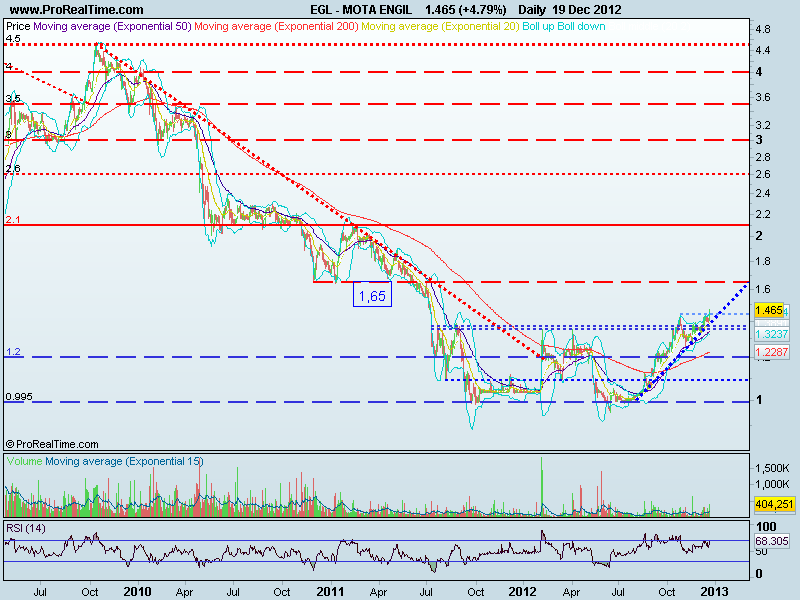
Task: Select Moving average (Exponential 20) legend entry
Action: pos(440,26)
